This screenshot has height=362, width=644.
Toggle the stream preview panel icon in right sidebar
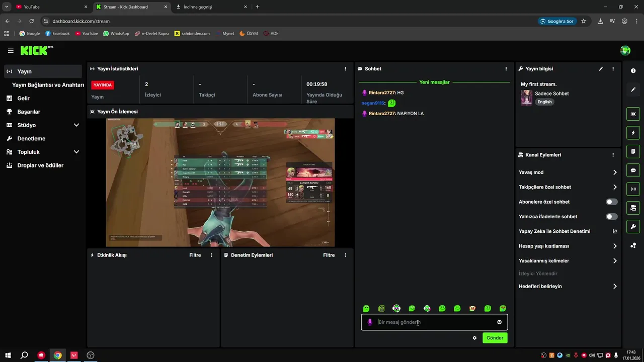pos(633,114)
